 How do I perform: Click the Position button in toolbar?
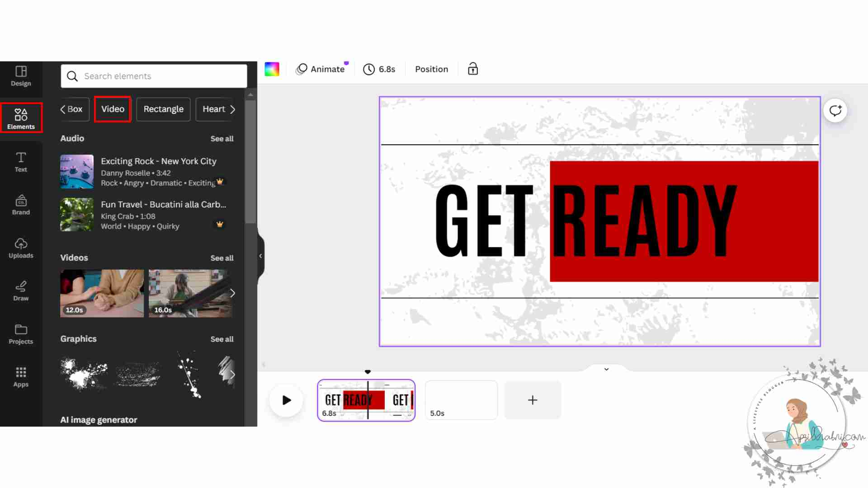point(432,69)
